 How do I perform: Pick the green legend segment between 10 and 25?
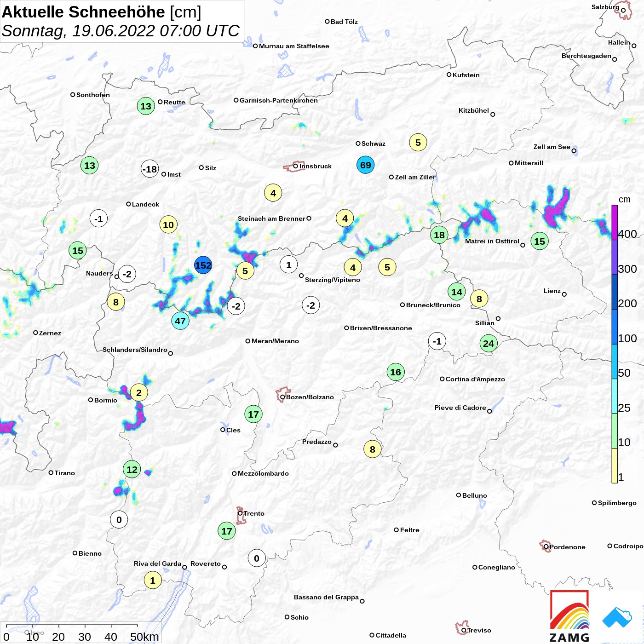[615, 431]
